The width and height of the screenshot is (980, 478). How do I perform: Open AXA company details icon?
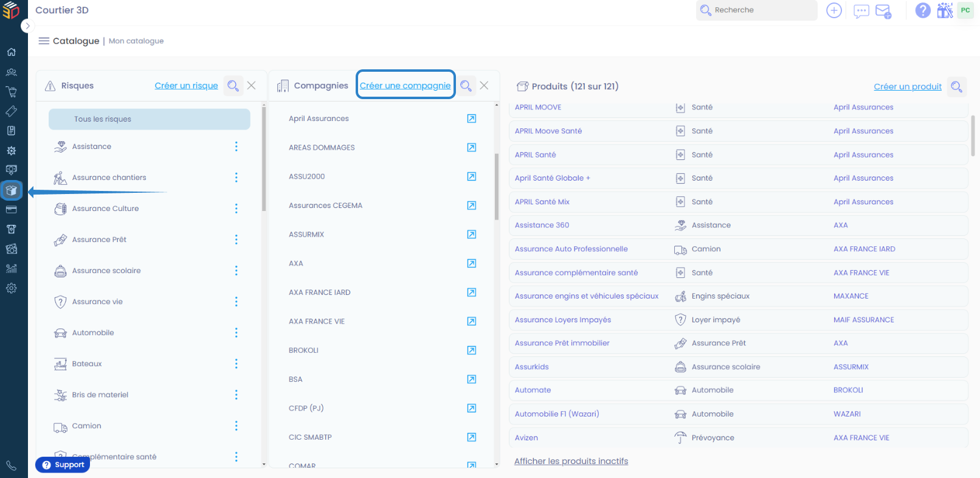pos(471,263)
